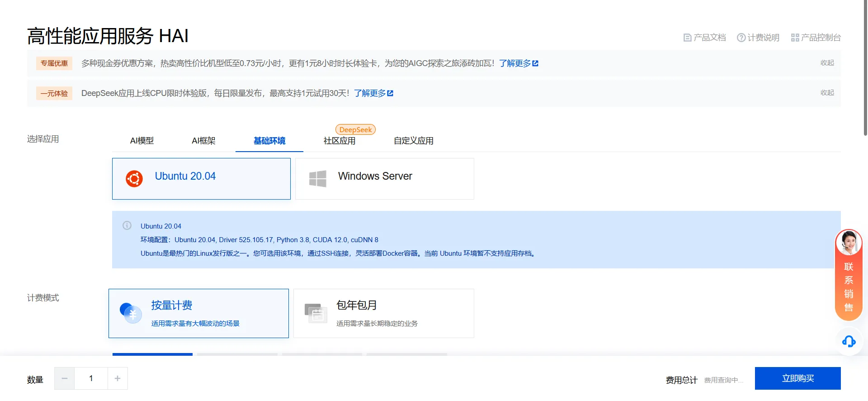Click the 按量计费 yen coin icon
Viewport: 868px width, 401px height.
click(131, 313)
